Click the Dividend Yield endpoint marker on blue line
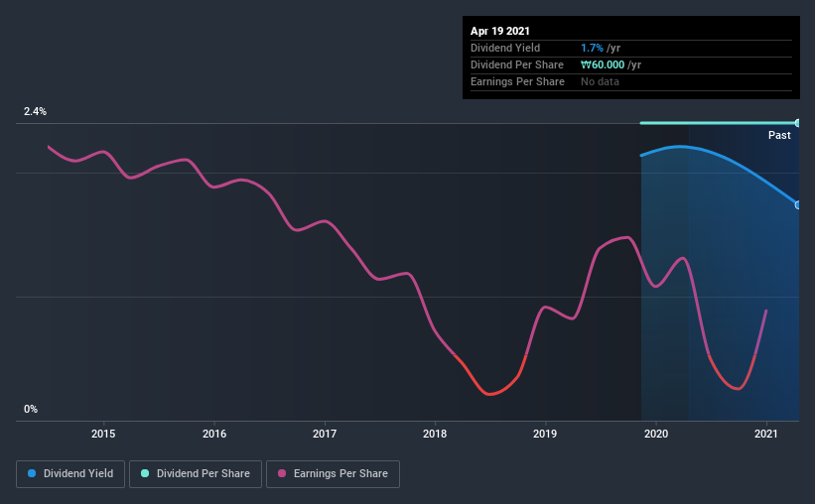This screenshot has height=504, width=815. pos(798,205)
